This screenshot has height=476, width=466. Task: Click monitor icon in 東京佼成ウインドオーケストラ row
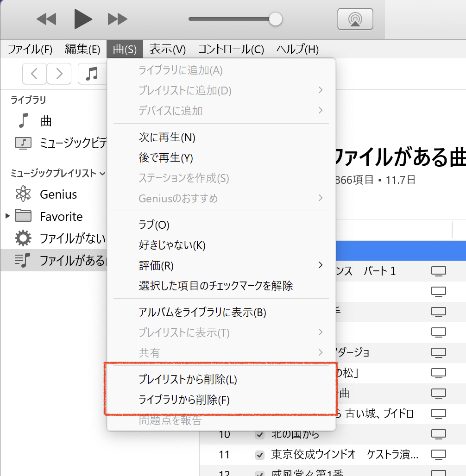[x=439, y=454]
